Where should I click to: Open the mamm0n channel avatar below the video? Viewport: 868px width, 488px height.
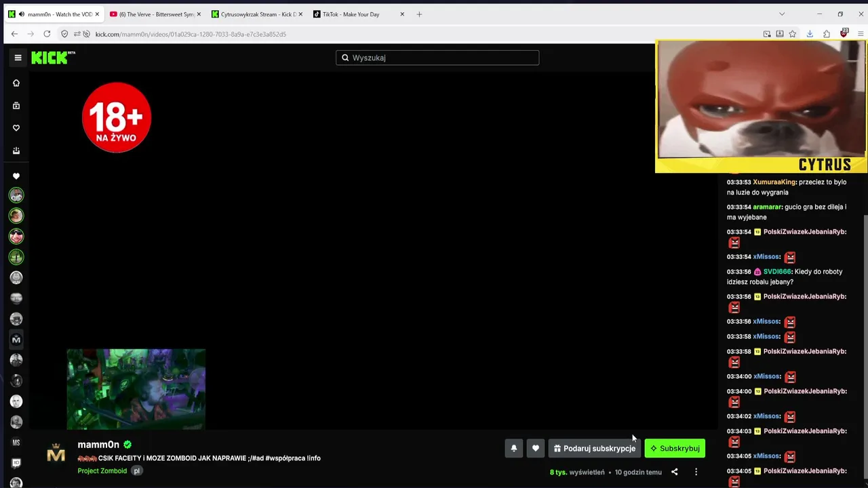coord(56,453)
